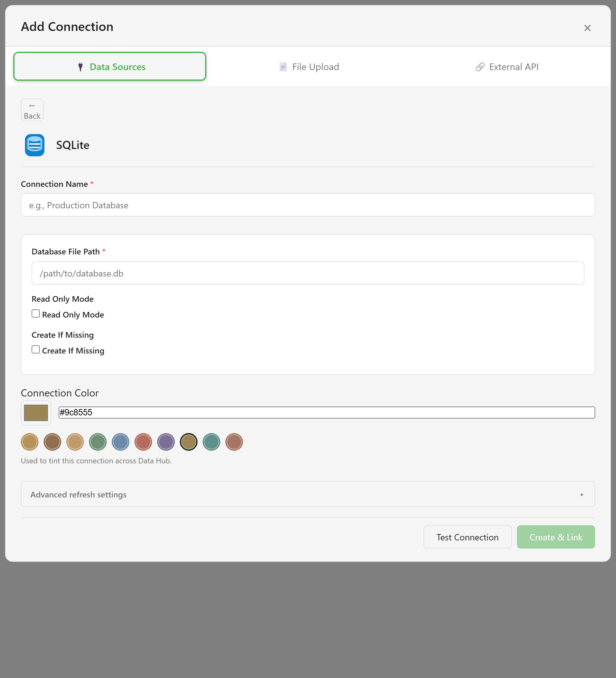Click the chain link icon beside External API
The image size is (616, 678).
[480, 67]
